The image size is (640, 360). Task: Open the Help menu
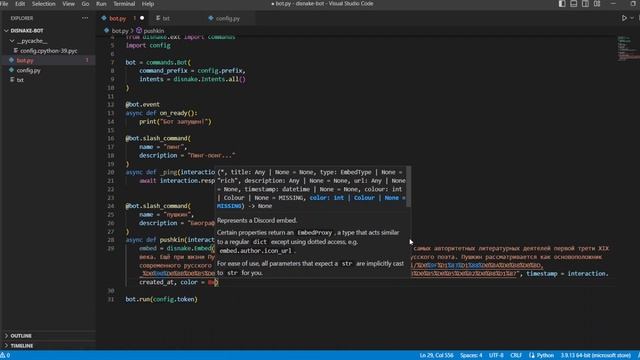(x=148, y=4)
